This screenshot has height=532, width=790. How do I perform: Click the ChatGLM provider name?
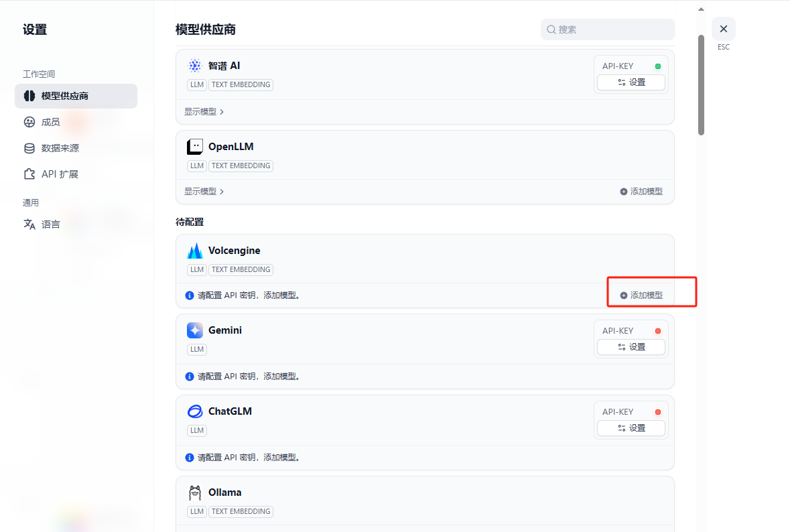231,411
